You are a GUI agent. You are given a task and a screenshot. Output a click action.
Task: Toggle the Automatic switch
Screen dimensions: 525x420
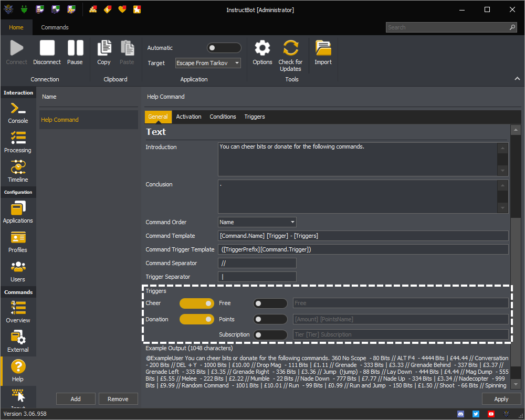coord(224,48)
